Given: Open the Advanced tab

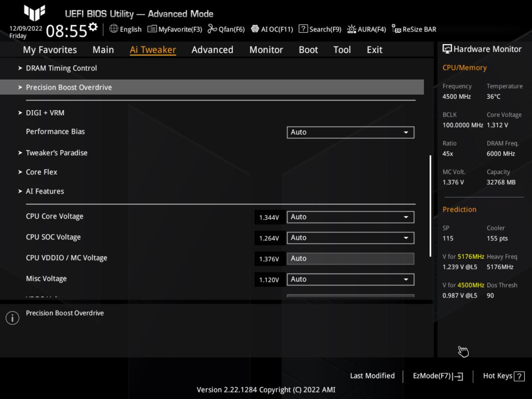Looking at the screenshot, I should click(x=212, y=50).
